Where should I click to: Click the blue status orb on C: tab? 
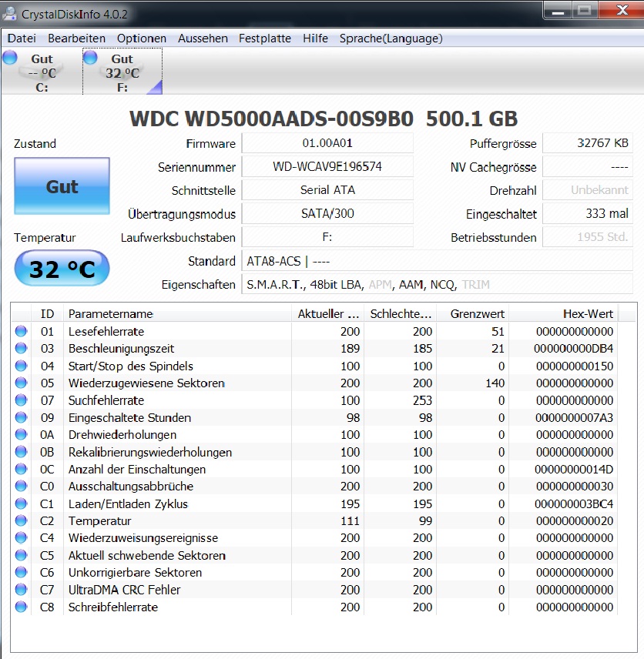pyautogui.click(x=10, y=58)
